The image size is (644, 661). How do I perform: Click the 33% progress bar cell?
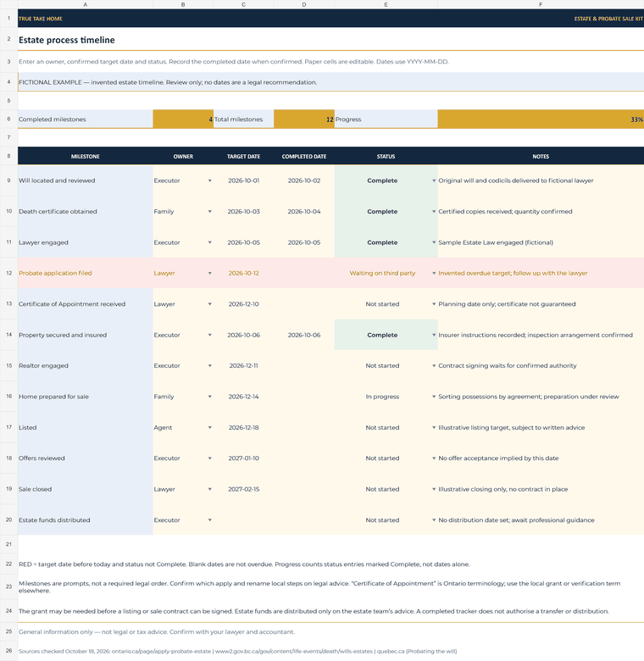pyautogui.click(x=541, y=119)
